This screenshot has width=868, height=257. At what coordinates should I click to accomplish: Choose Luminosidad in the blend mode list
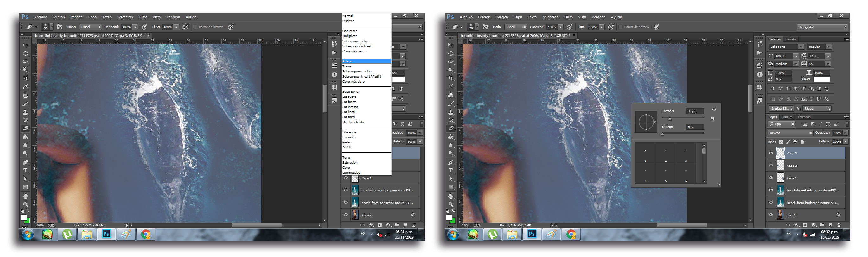pos(351,172)
